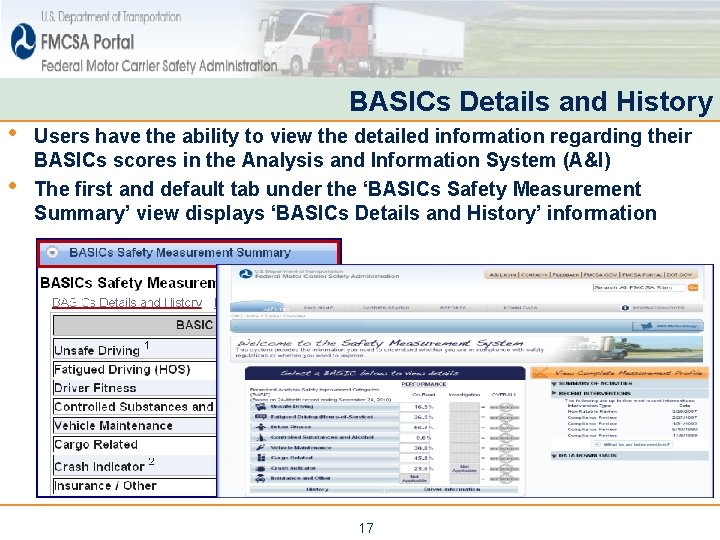The width and height of the screenshot is (720, 540).
Task: Click the 'Driver Fitness' table row
Action: pos(135,388)
